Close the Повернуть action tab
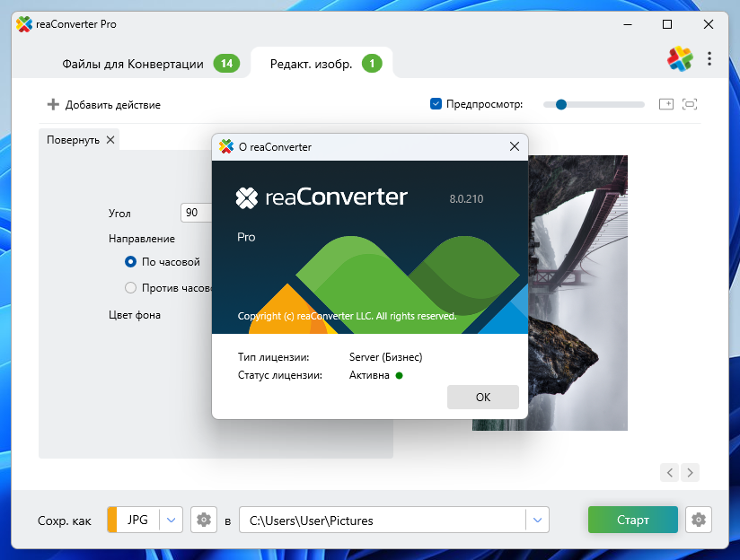 coord(110,140)
